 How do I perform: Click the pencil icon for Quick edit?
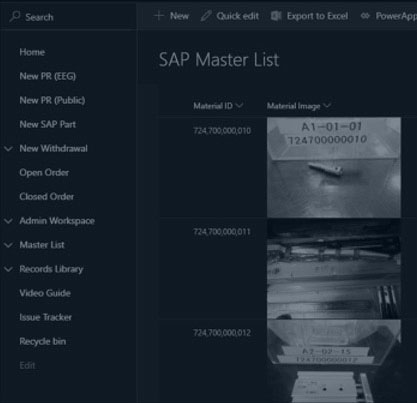click(x=206, y=16)
